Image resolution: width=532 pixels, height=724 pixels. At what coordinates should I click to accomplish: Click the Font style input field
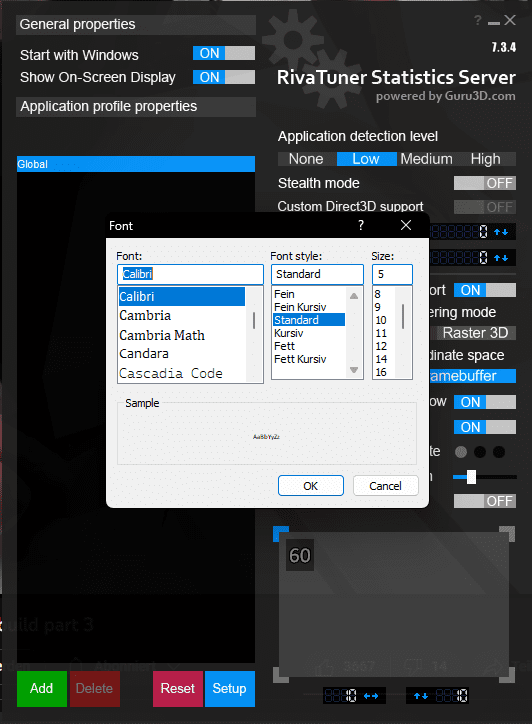[x=317, y=274]
